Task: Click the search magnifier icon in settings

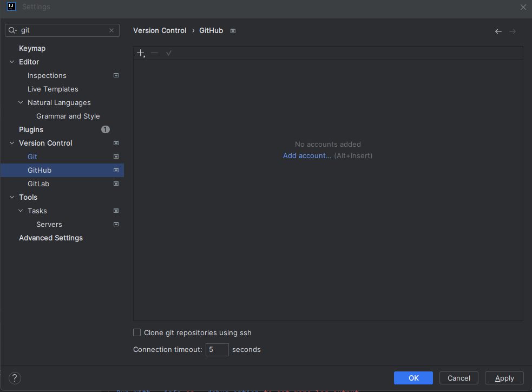Action: [12, 30]
